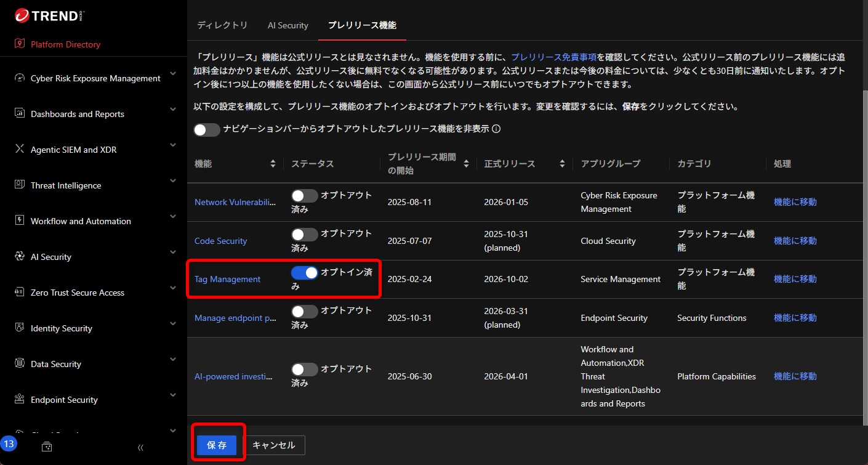This screenshot has width=868, height=465.
Task: Click the Threat Intelligence sidebar icon
Action: (18, 185)
